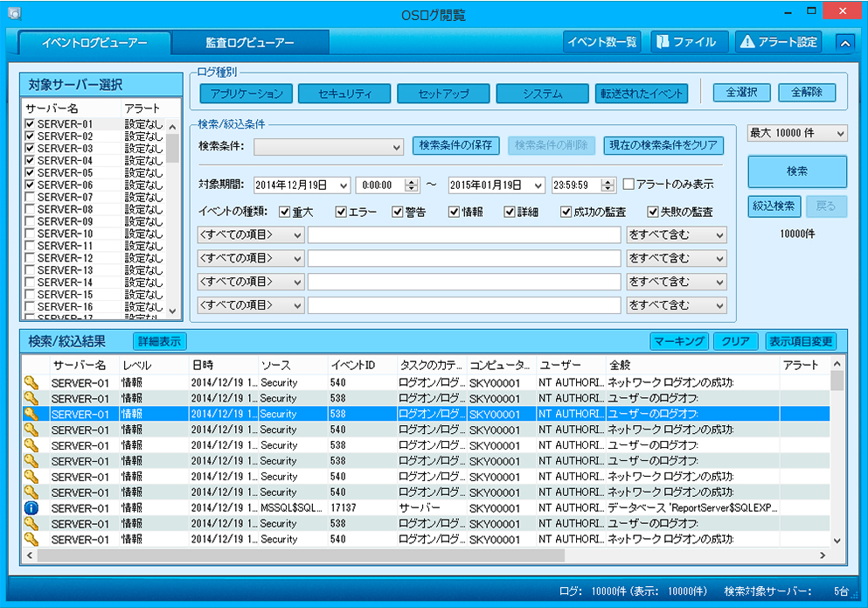The image size is (868, 608).
Task: Click the 0:00:00 start time spinner
Action: (412, 185)
